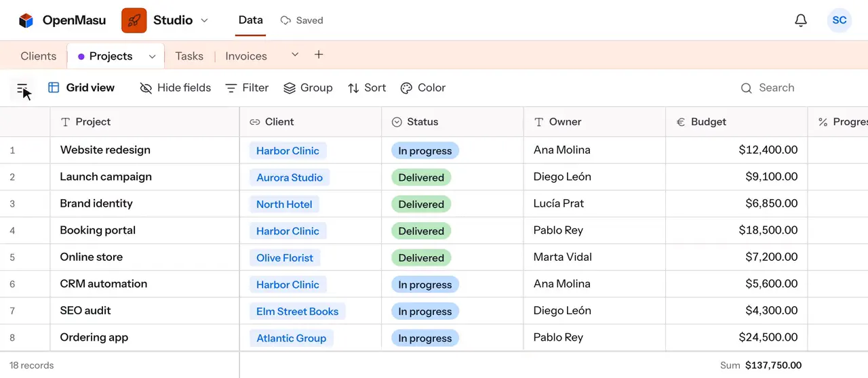Open the Elm Street Books client link

click(298, 311)
